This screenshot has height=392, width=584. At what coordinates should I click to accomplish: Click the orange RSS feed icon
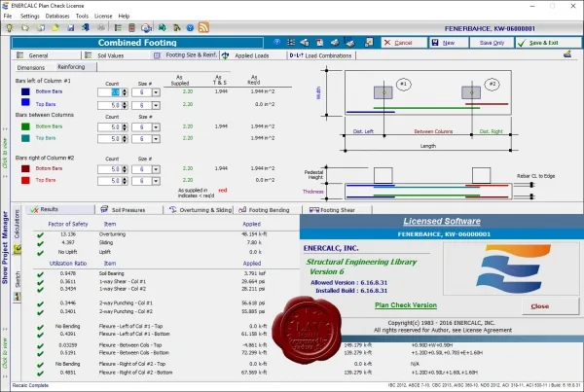pyautogui.click(x=203, y=28)
